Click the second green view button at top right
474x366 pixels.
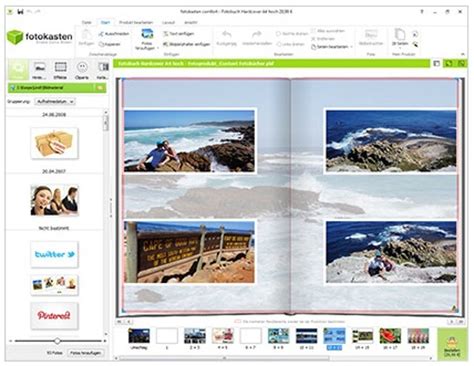tap(462, 63)
